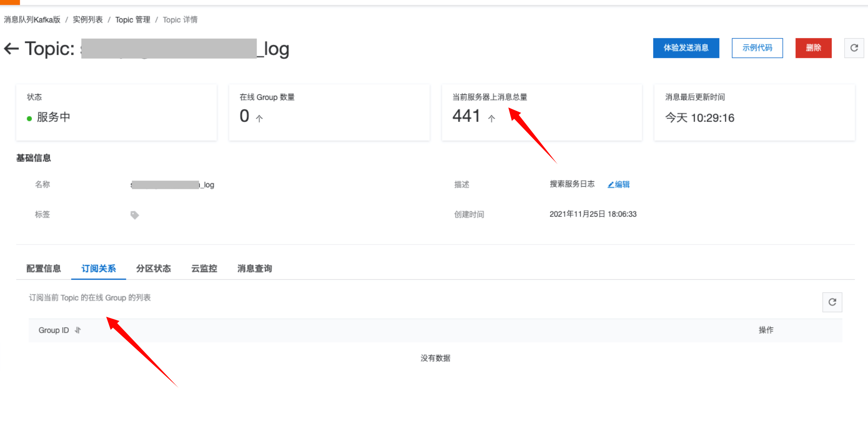868x421 pixels.
Task: Sort the table by Group ID
Action: 78,330
